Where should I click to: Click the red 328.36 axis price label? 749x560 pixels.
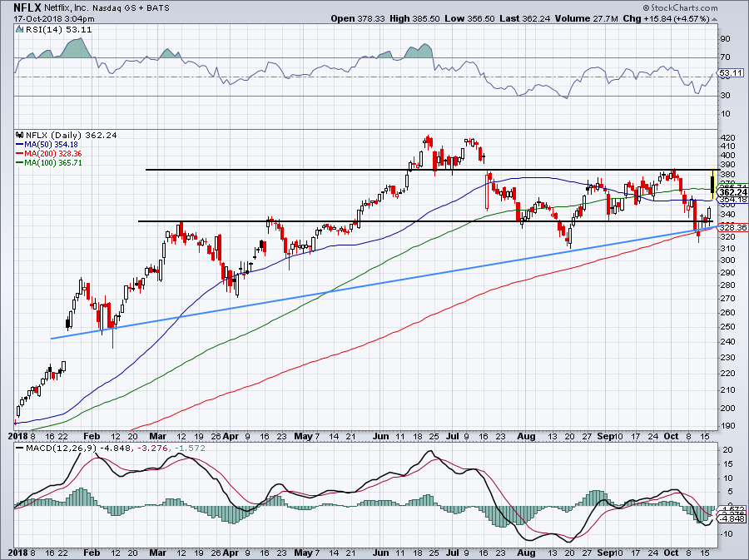[x=732, y=227]
